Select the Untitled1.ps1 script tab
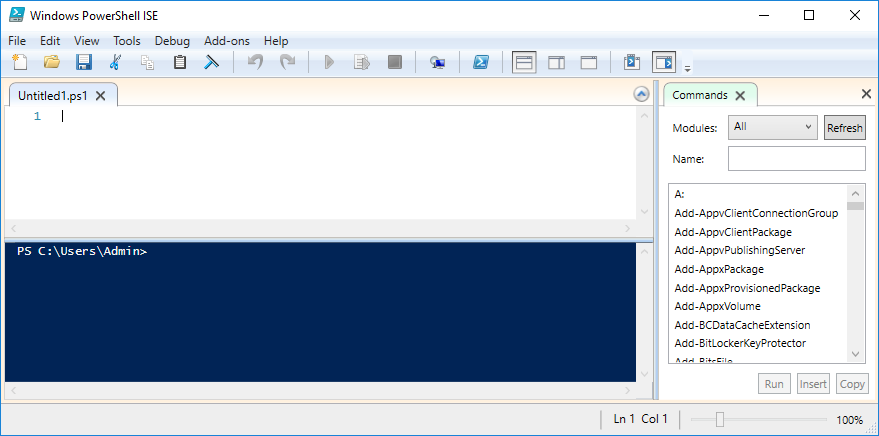 click(53, 96)
